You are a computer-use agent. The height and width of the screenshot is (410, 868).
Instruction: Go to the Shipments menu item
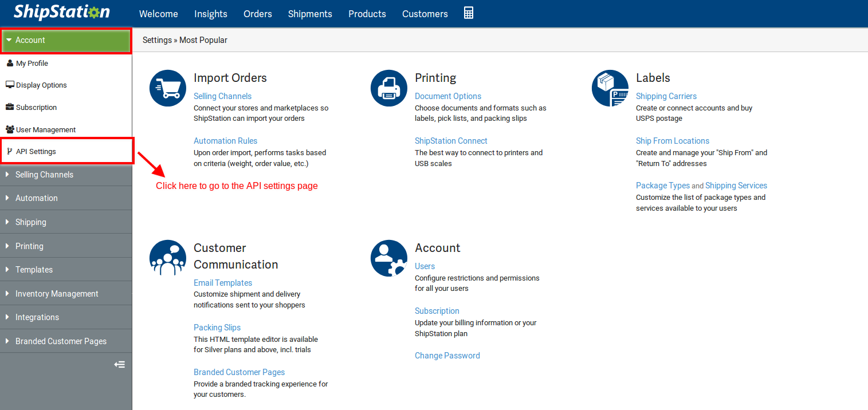coord(310,14)
